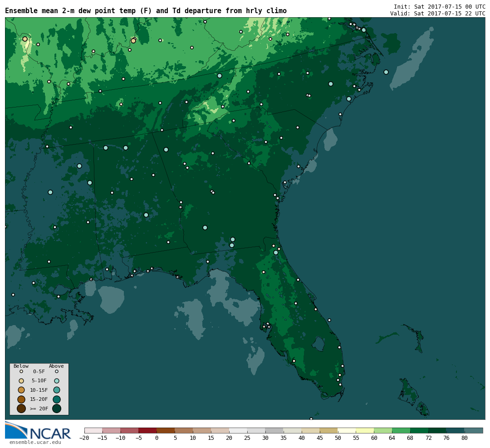Click the "5-10F" legend label
The width and height of the screenshot is (490, 448).
(39, 381)
